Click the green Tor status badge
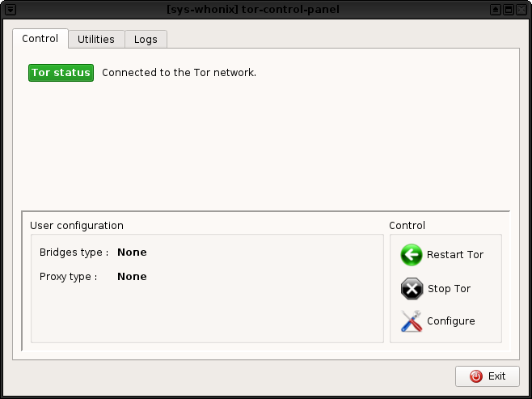Screen dimensions: 532x399 [x=61, y=73]
